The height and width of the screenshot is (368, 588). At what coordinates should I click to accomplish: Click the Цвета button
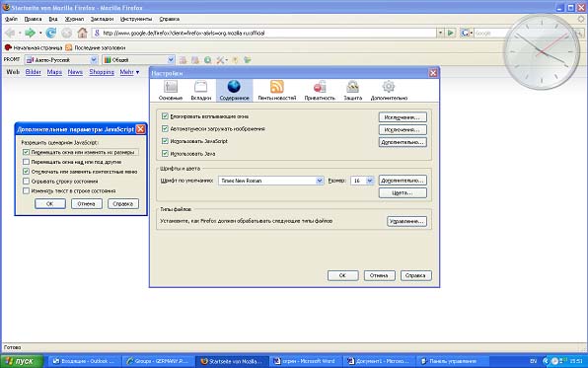(x=403, y=192)
